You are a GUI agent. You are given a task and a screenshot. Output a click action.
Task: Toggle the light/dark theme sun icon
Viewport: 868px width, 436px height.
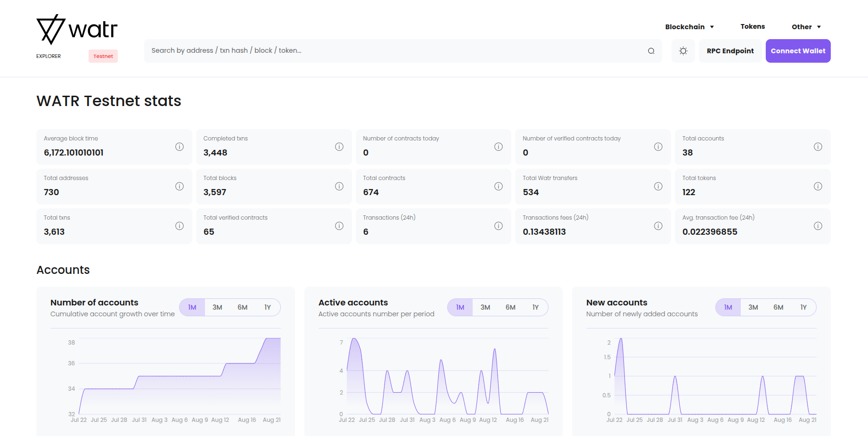(683, 50)
